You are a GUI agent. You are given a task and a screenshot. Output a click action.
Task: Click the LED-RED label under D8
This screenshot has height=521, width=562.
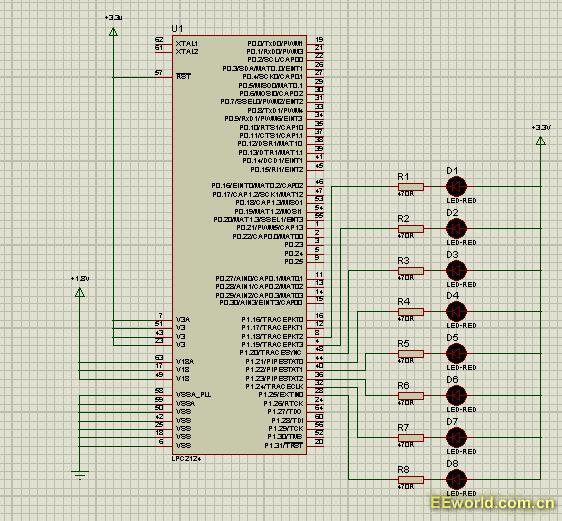[461, 493]
